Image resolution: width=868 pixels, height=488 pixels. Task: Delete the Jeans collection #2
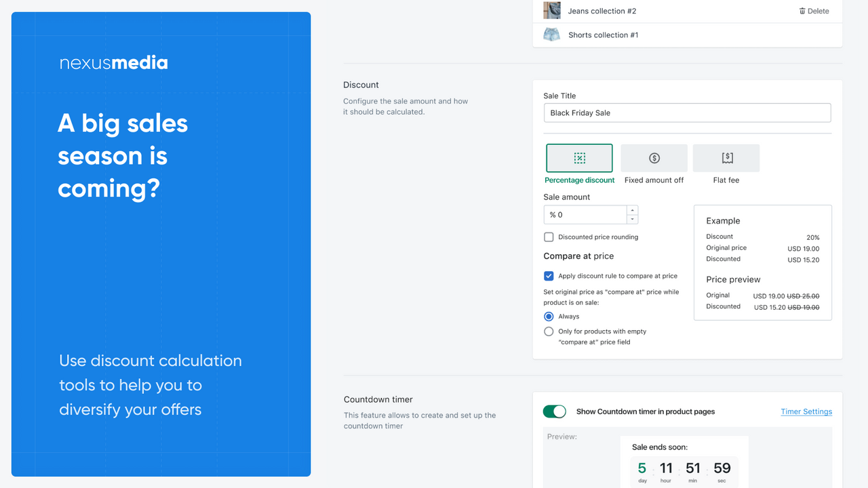[814, 11]
